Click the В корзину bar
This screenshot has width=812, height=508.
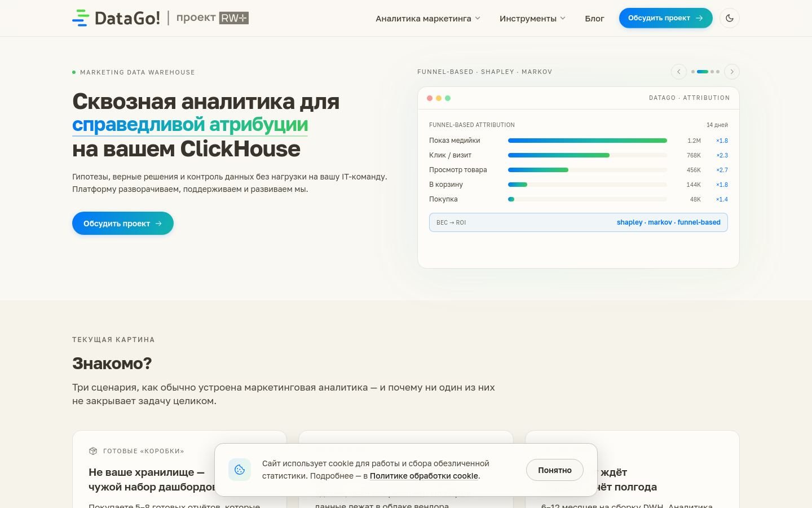[x=588, y=185]
